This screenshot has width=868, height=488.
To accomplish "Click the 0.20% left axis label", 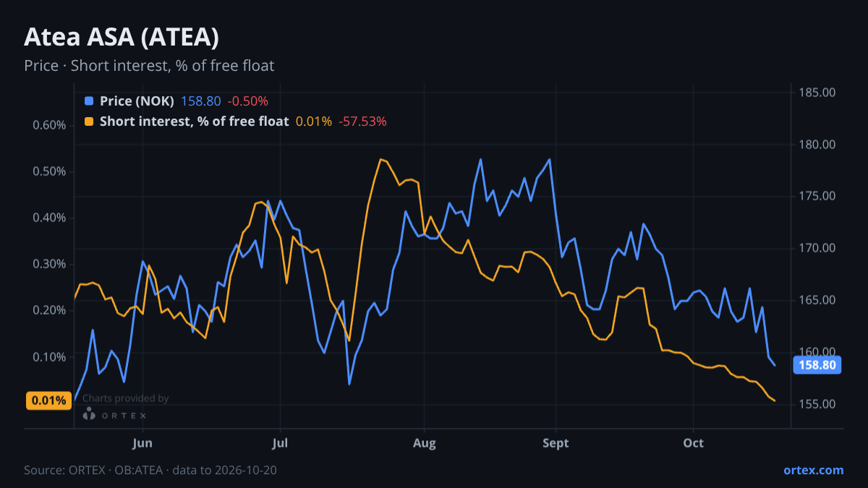I will (49, 310).
